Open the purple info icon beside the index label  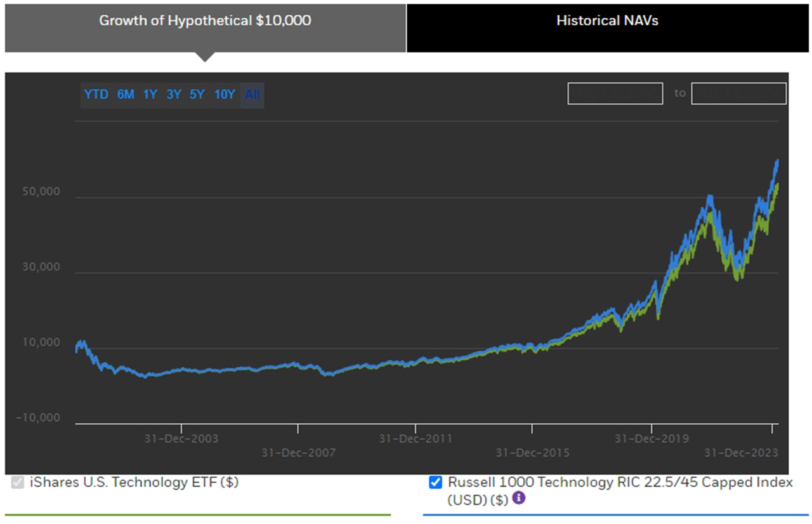519,498
